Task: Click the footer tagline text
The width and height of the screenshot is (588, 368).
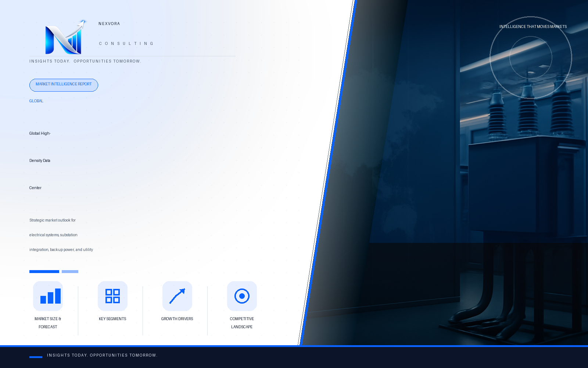Action: (x=102, y=355)
